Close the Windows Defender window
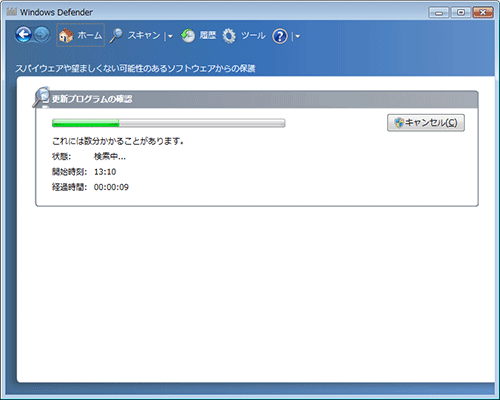Screen dimensions: 500x400 [x=483, y=13]
